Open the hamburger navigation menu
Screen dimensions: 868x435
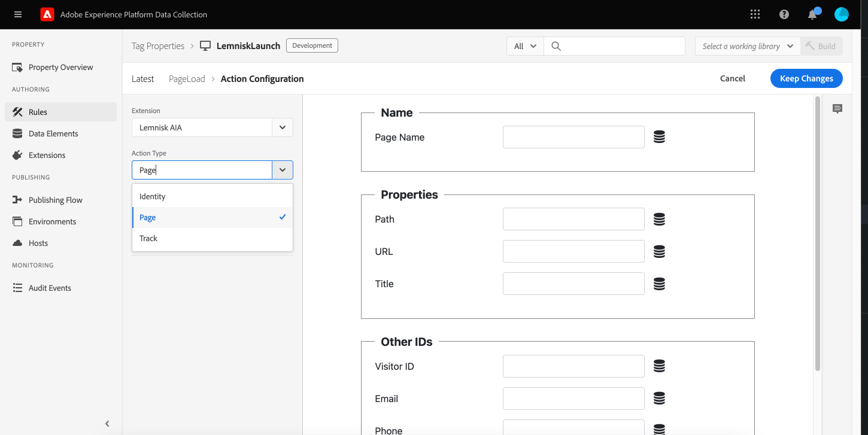[17, 14]
